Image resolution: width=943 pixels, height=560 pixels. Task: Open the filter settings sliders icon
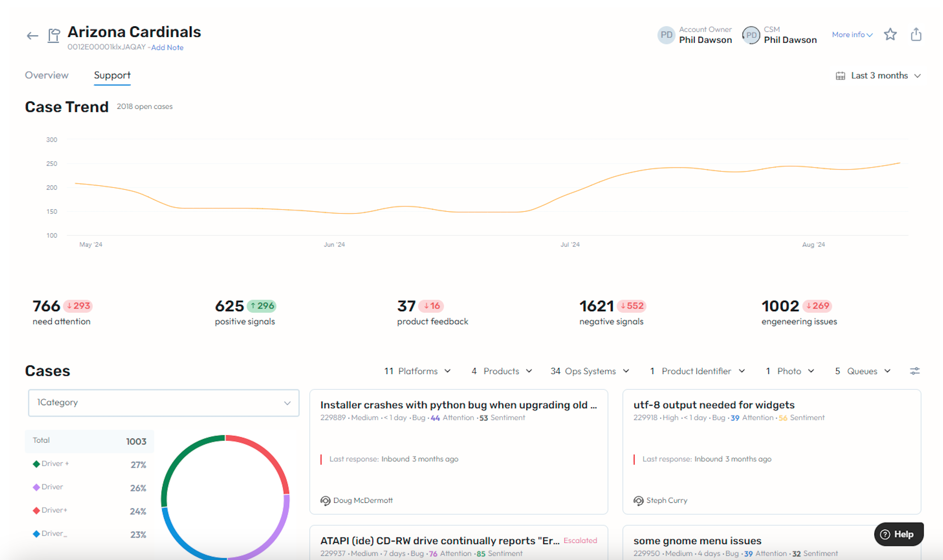[x=914, y=371]
